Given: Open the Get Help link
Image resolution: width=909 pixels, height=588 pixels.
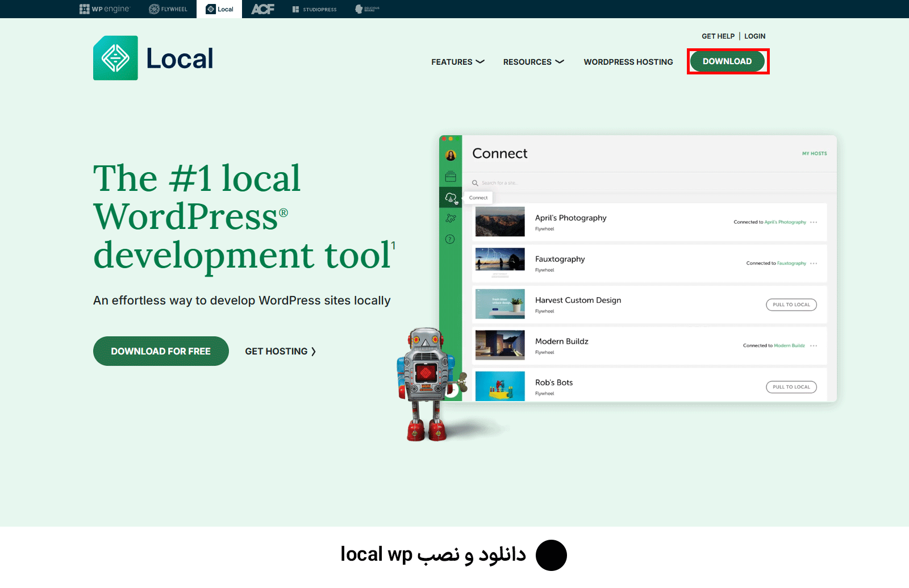Looking at the screenshot, I should [718, 36].
